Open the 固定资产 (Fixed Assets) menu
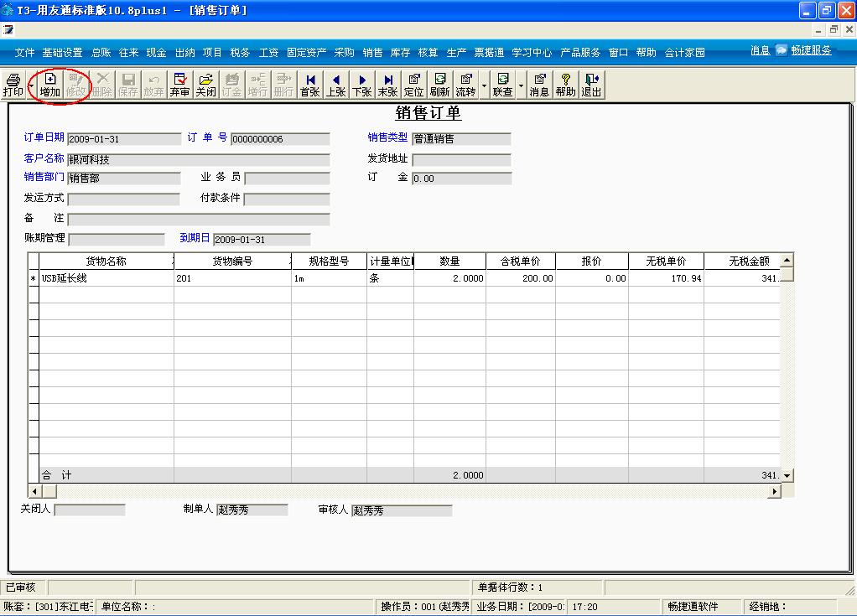The width and height of the screenshot is (857, 616). click(x=307, y=51)
